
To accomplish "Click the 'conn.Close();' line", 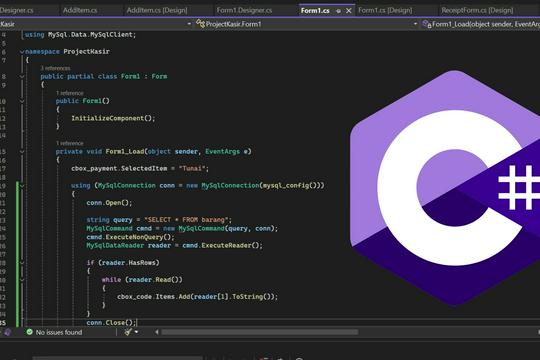I will (111, 322).
